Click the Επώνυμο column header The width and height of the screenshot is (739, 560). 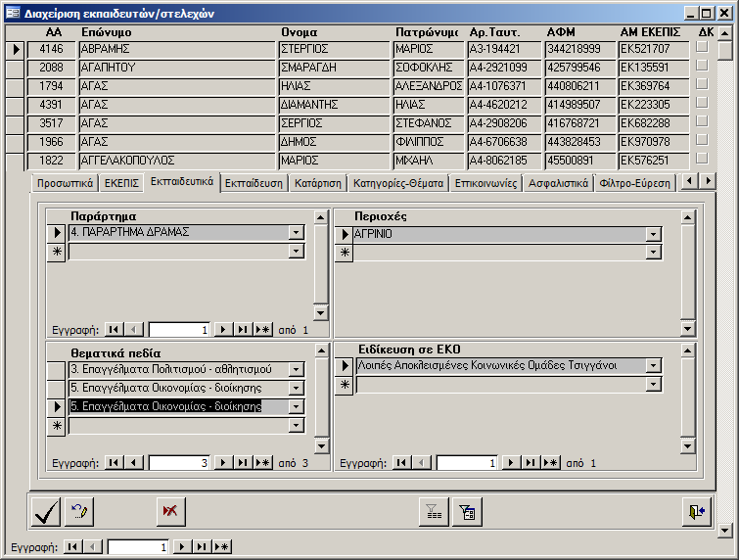107,31
